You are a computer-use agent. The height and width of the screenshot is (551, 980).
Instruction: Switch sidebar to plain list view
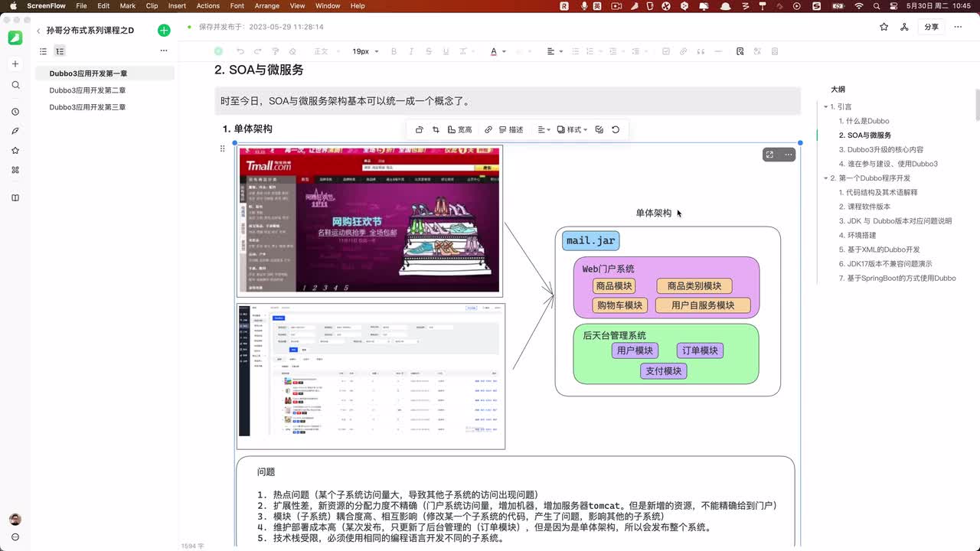pyautogui.click(x=43, y=51)
